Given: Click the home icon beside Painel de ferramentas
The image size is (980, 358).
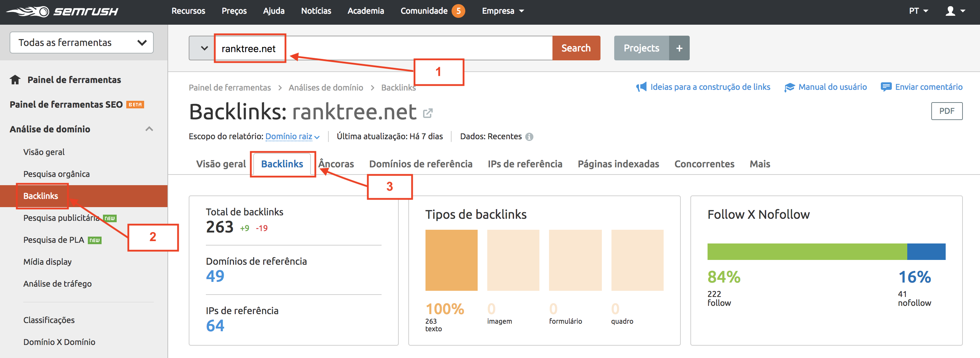Looking at the screenshot, I should 15,80.
